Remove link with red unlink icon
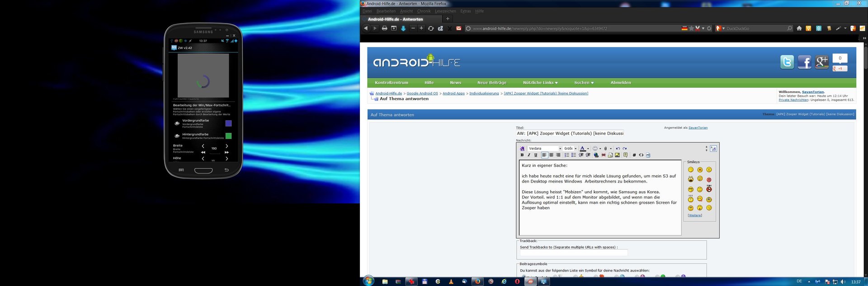 coord(603,155)
